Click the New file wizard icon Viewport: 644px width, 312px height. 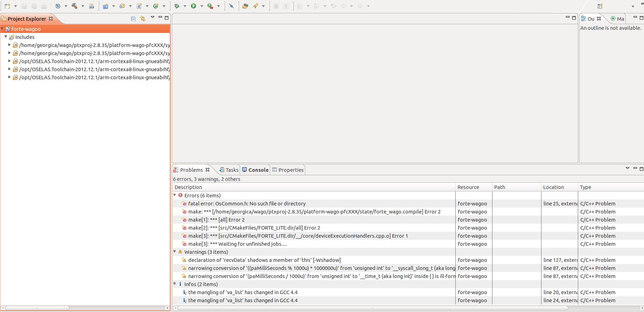click(7, 6)
